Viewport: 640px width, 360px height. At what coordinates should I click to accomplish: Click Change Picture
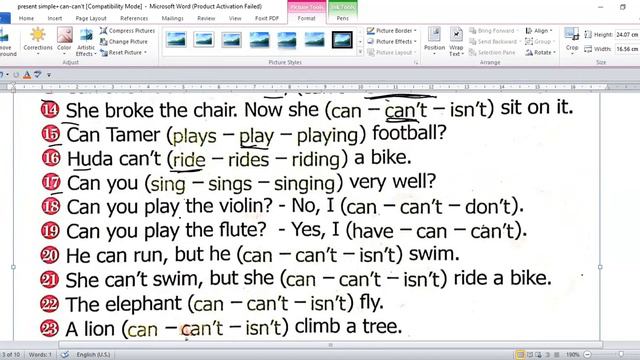[124, 42]
